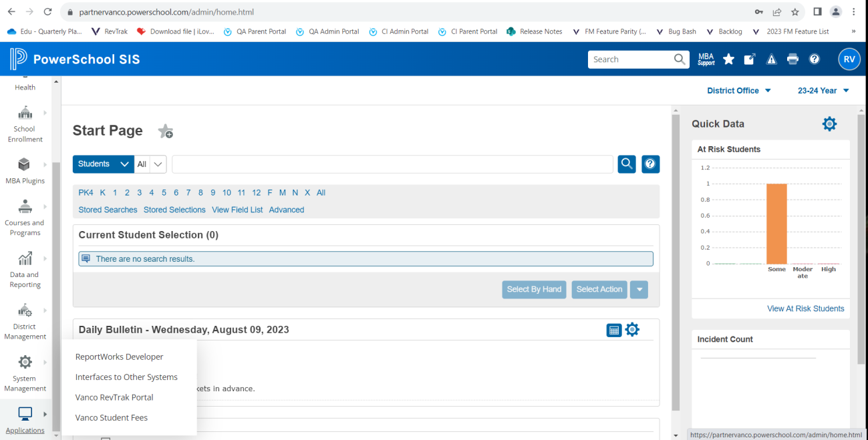The image size is (868, 440).
Task: Open the District Office school selector
Action: pos(738,91)
